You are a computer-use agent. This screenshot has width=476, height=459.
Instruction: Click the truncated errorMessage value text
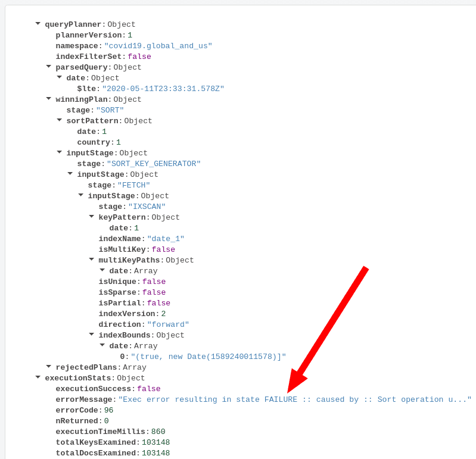click(294, 399)
